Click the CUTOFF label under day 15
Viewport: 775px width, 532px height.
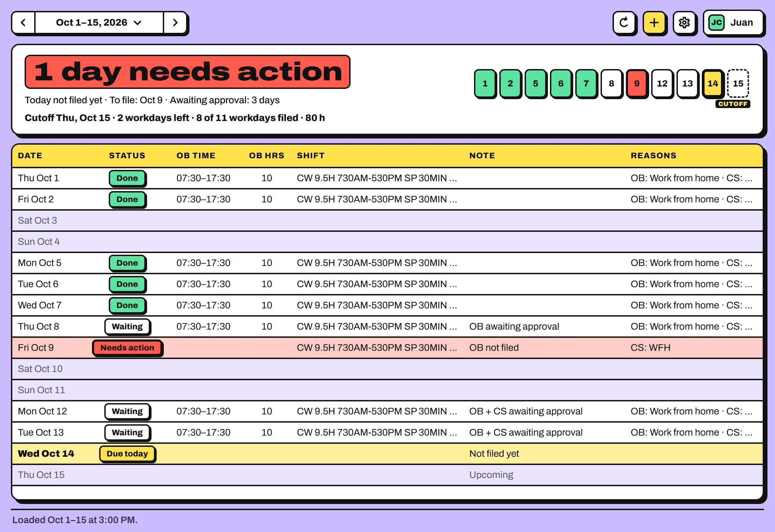tap(733, 104)
